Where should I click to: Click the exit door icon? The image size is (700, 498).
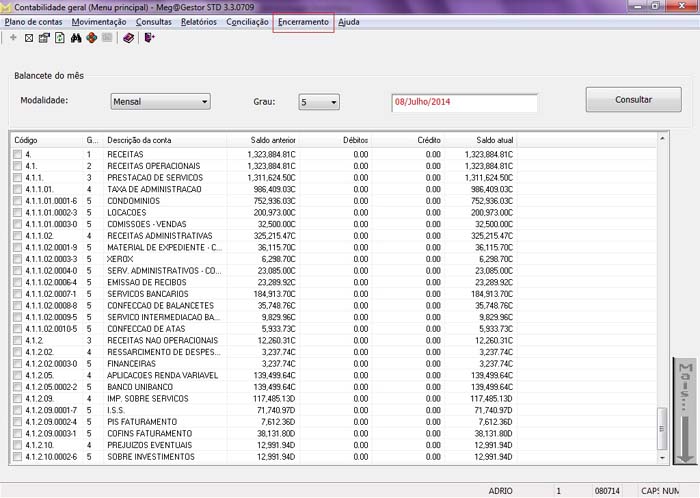pos(149,38)
